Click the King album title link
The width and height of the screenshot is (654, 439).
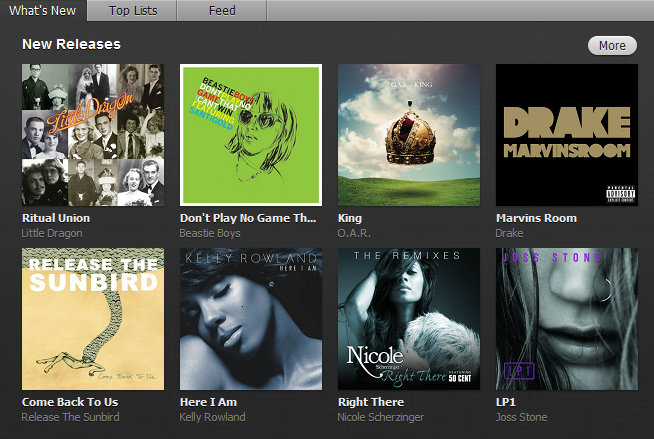(x=350, y=218)
